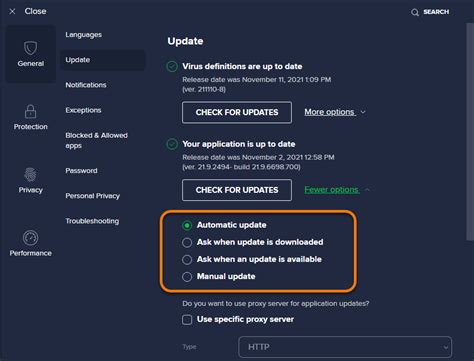The image size is (474, 361).
Task: Click the application up-to-date checkmark icon
Action: pyautogui.click(x=172, y=144)
